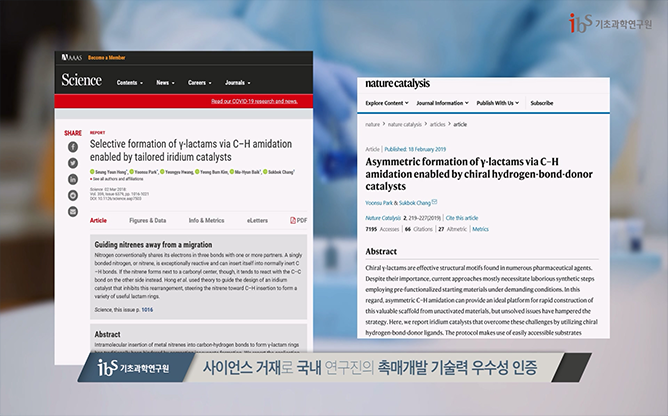668x416 pixels.
Task: Click the articles breadcrumb link
Action: pos(438,124)
